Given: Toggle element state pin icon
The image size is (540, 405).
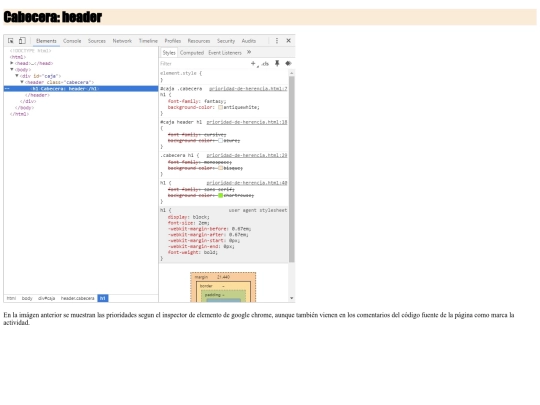Looking at the screenshot, I should click(x=277, y=63).
